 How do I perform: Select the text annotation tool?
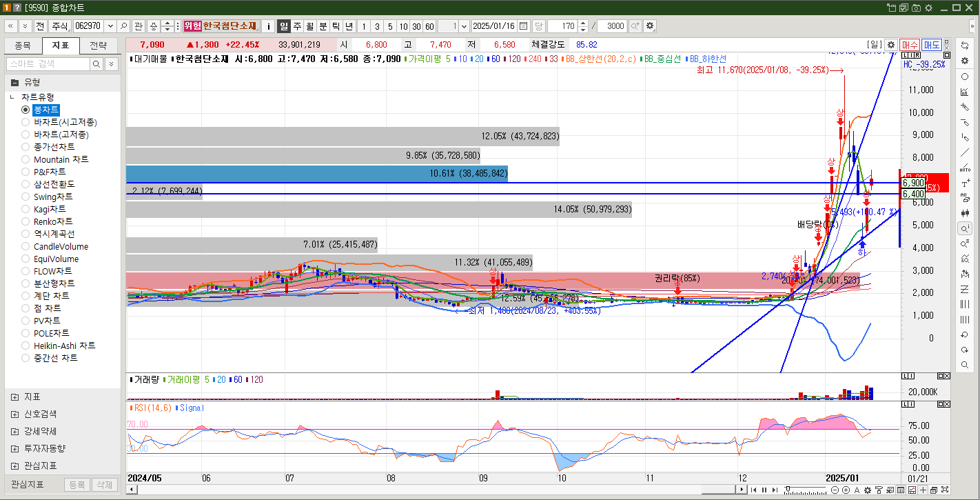click(x=965, y=183)
